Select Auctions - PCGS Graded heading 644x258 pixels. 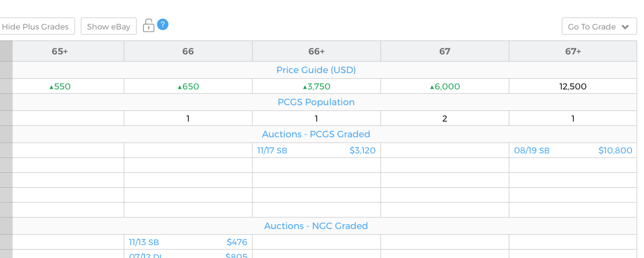[x=316, y=134]
